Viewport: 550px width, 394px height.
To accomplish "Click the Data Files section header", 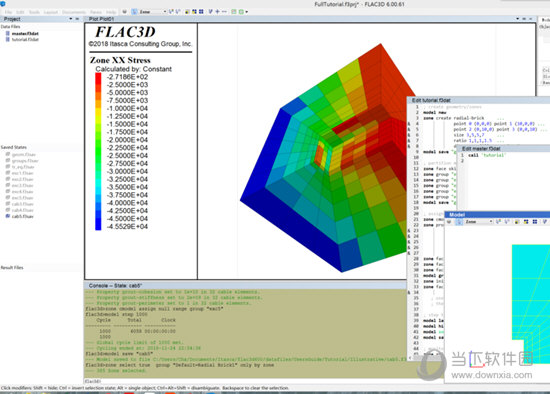I will click(x=11, y=27).
